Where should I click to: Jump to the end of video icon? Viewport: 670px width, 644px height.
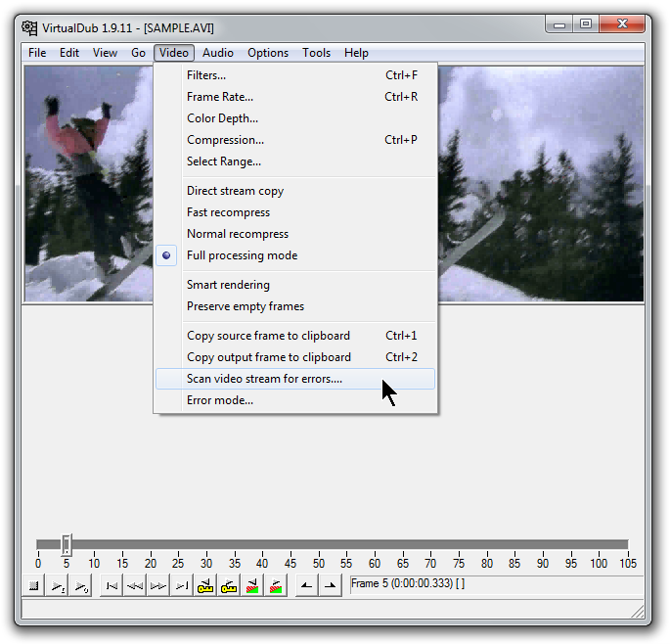[181, 586]
